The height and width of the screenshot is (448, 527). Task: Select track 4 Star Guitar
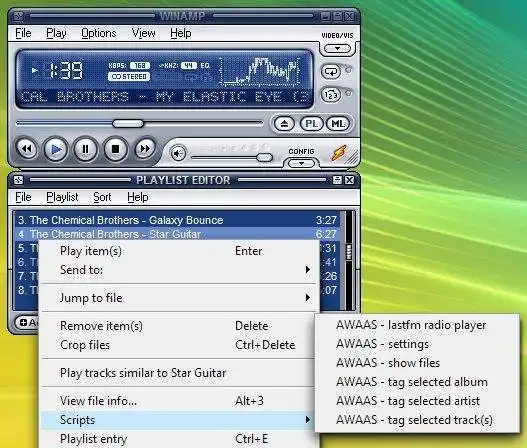click(177, 233)
